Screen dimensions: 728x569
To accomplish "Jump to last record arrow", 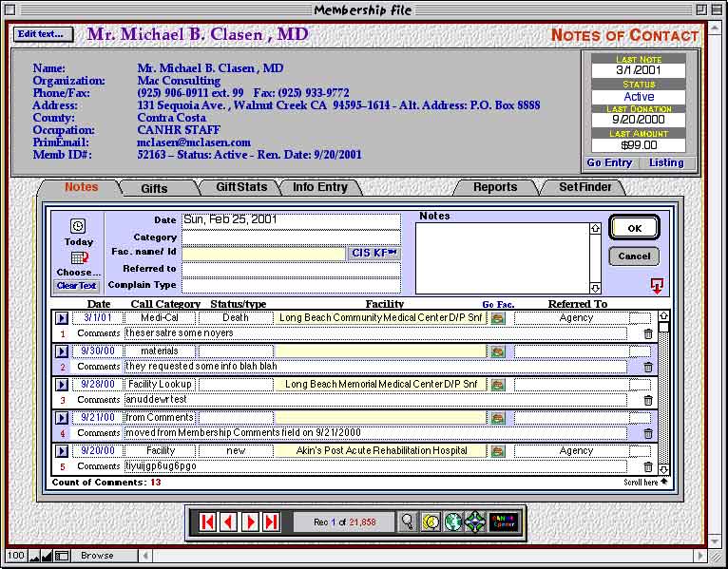I will 271,522.
